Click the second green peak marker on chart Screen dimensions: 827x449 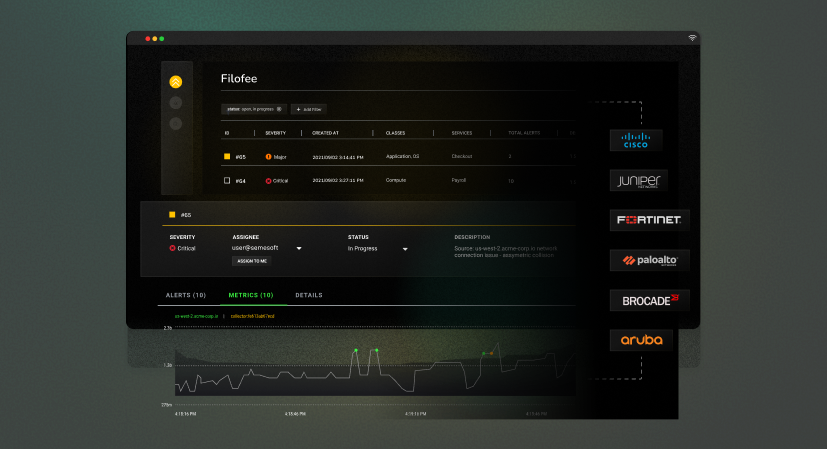click(x=376, y=350)
